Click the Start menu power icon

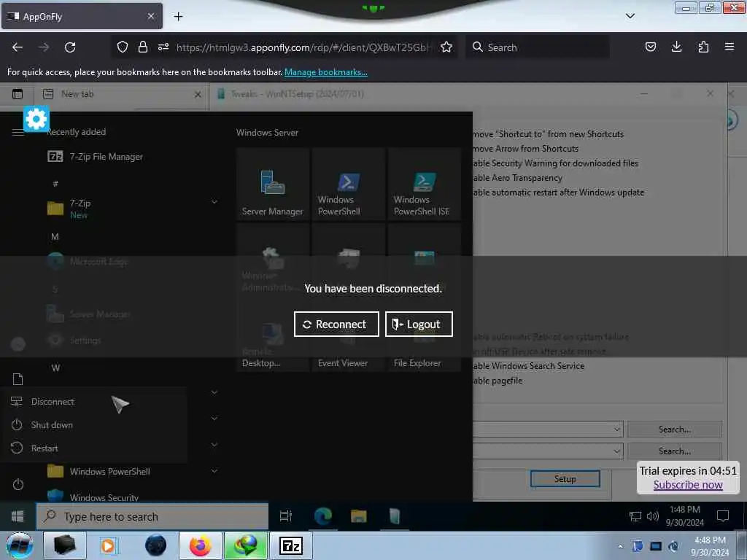tap(18, 485)
